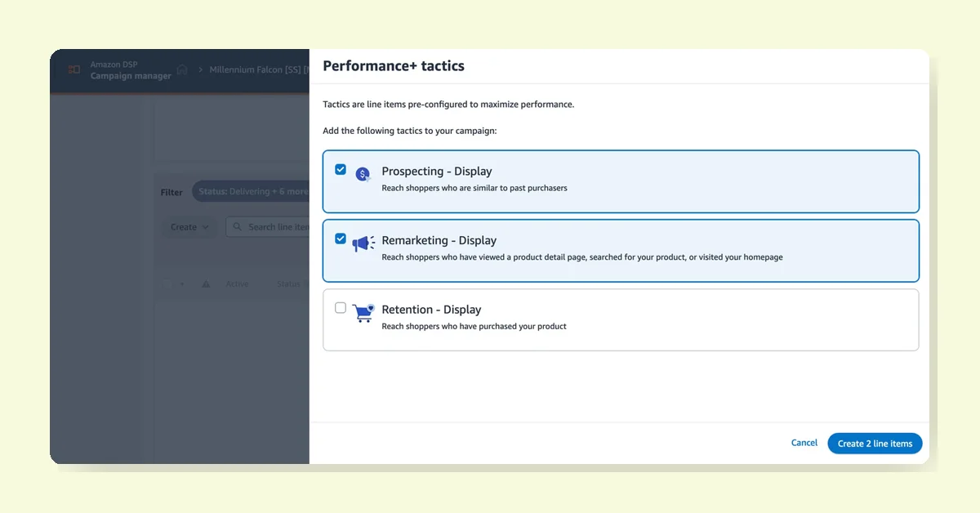The width and height of the screenshot is (980, 513).
Task: Click the Search line items field
Action: pyautogui.click(x=268, y=227)
